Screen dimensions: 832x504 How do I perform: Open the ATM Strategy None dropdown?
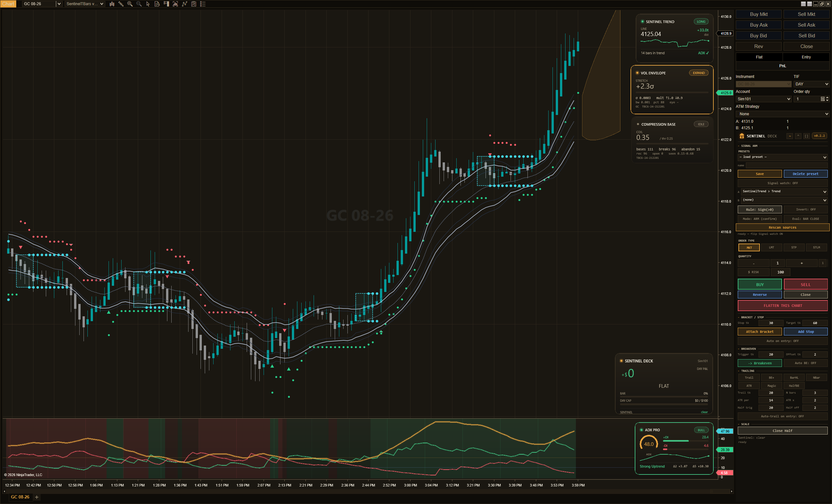tap(782, 114)
